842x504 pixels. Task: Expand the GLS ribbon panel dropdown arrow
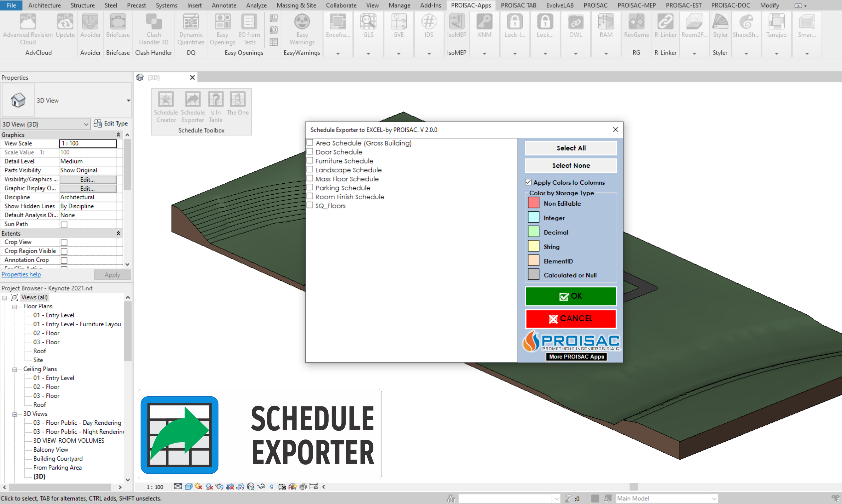368,54
